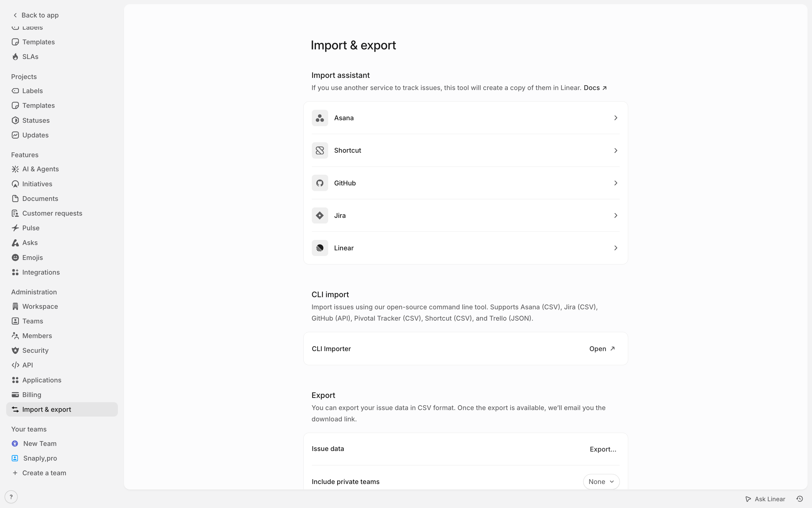The image size is (812, 508).
Task: Click the Initiatives icon in sidebar
Action: [x=15, y=184]
